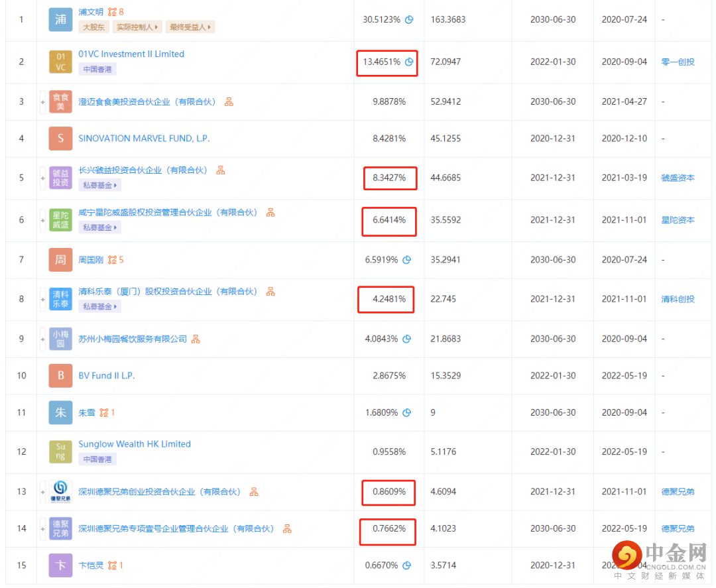Expand row 5 长兴虢益 shareholder details
The height and width of the screenshot is (588, 716).
[42, 178]
